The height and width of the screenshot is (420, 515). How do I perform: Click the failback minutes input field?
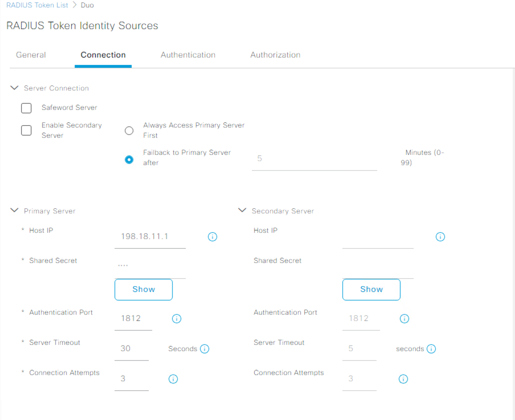314,158
